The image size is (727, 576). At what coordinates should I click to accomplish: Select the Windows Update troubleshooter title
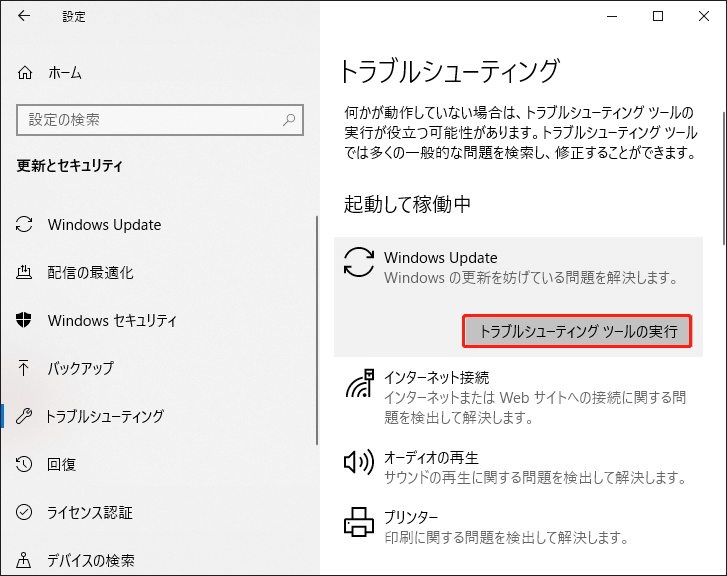click(x=440, y=257)
